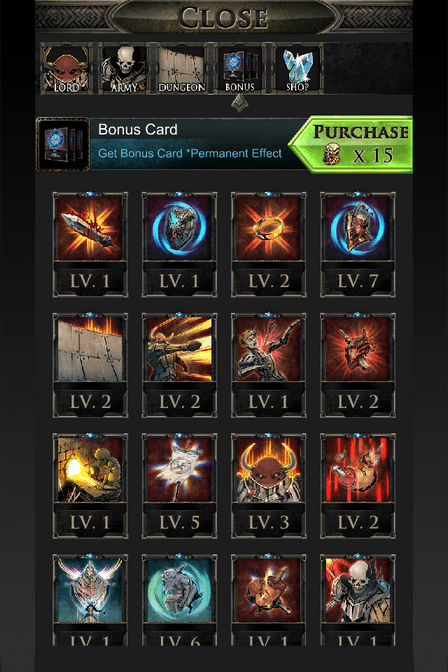Select the skeleton warrior card
The height and width of the screenshot is (672, 448).
point(358,600)
